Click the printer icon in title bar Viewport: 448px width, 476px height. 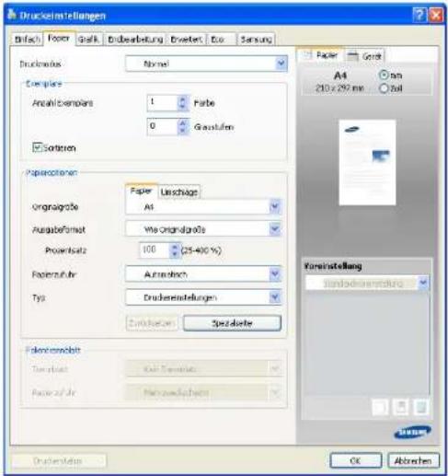point(12,14)
